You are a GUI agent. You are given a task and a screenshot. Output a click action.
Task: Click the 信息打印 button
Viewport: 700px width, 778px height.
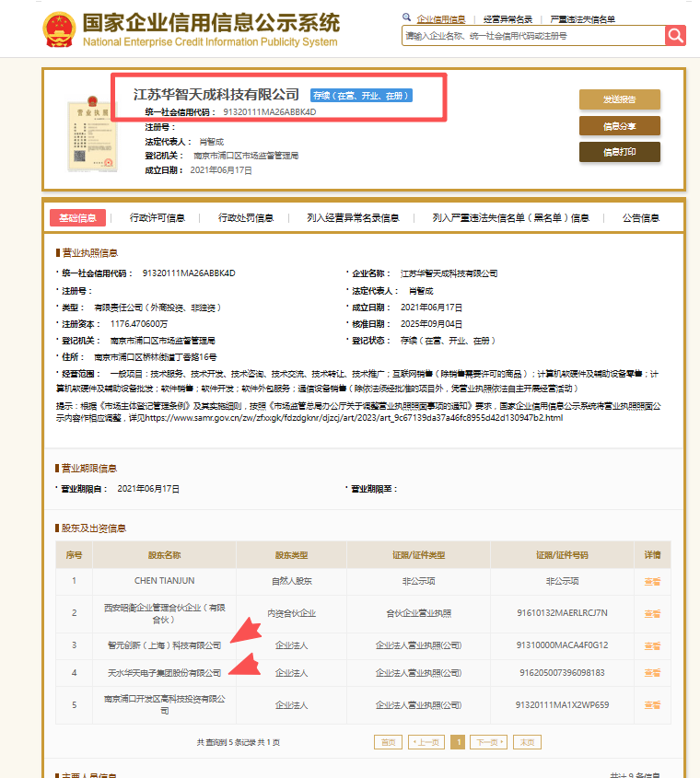tap(620, 152)
